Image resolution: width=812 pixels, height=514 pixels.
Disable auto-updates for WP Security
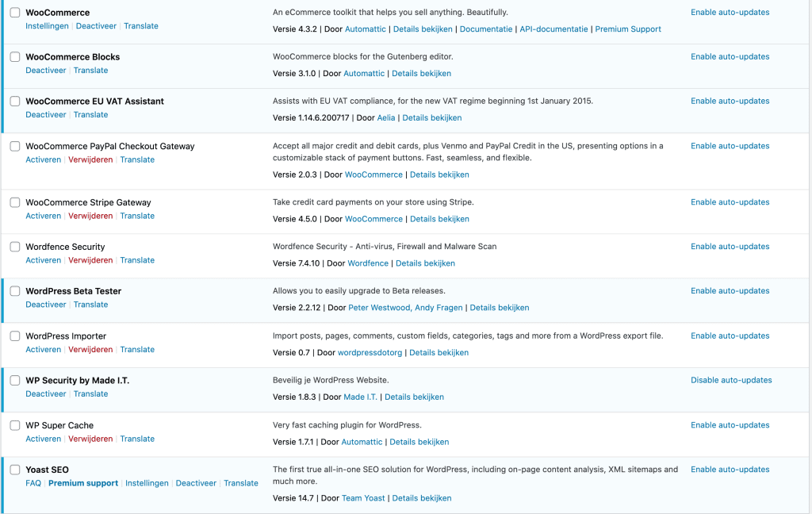click(x=731, y=380)
